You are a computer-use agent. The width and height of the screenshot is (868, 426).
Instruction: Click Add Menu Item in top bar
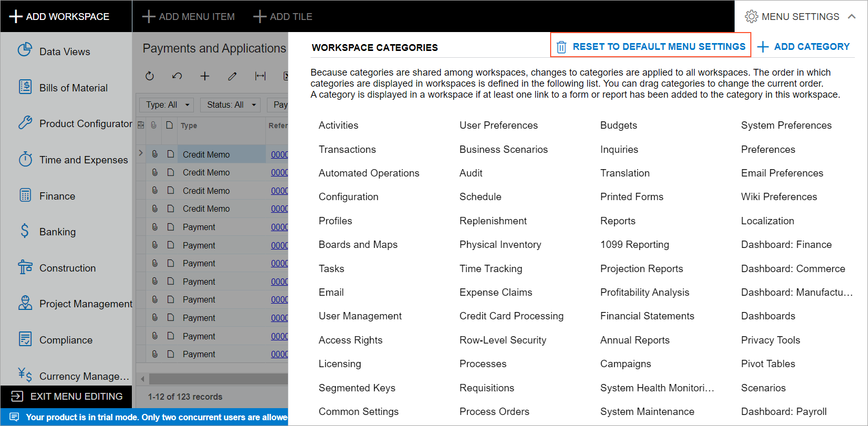click(189, 17)
